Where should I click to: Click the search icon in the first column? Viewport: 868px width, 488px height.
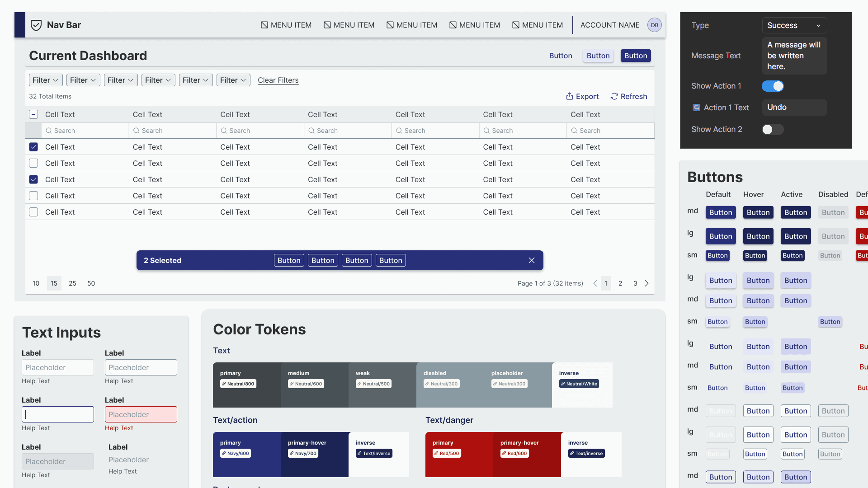[49, 131]
